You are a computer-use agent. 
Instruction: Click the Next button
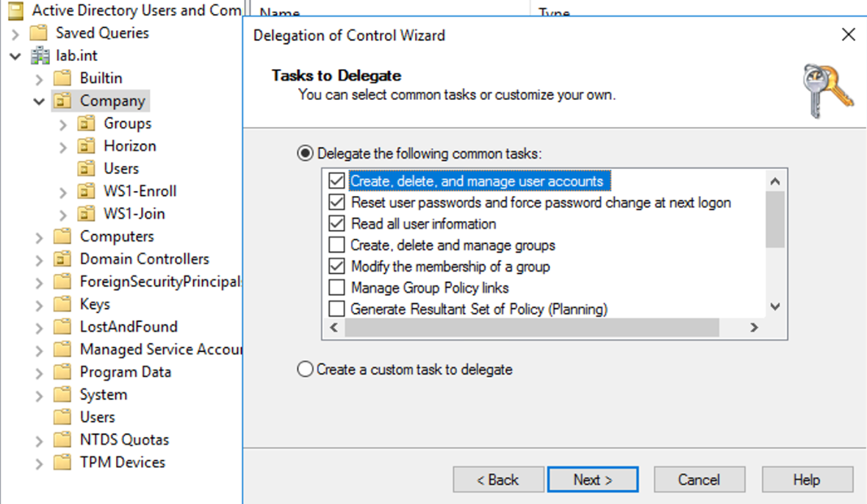(592, 480)
